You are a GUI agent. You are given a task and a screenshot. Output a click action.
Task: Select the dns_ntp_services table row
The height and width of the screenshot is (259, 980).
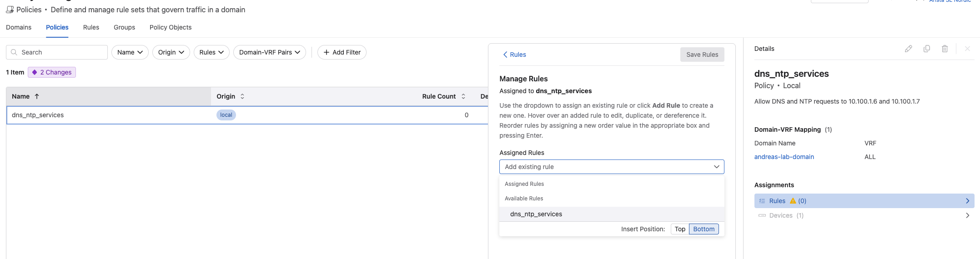247,115
